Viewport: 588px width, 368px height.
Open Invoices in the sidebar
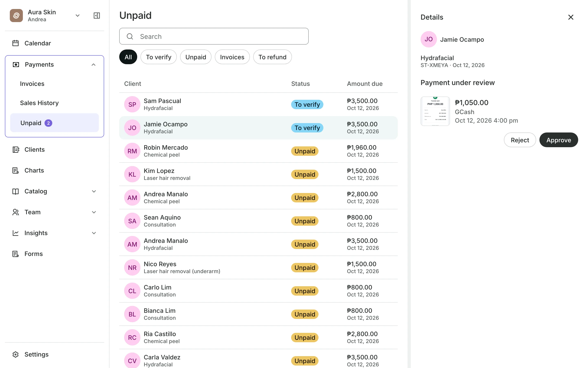[x=55, y=84]
